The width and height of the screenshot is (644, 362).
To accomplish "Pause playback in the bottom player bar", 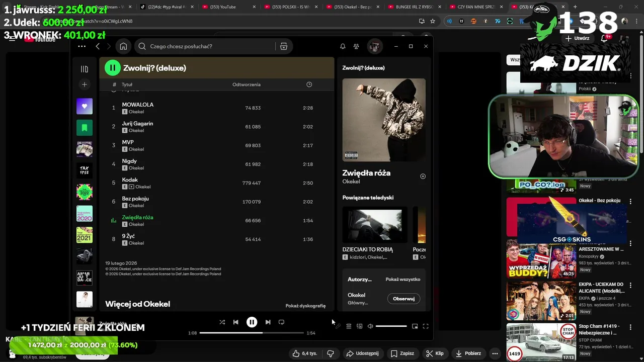I will [252, 322].
